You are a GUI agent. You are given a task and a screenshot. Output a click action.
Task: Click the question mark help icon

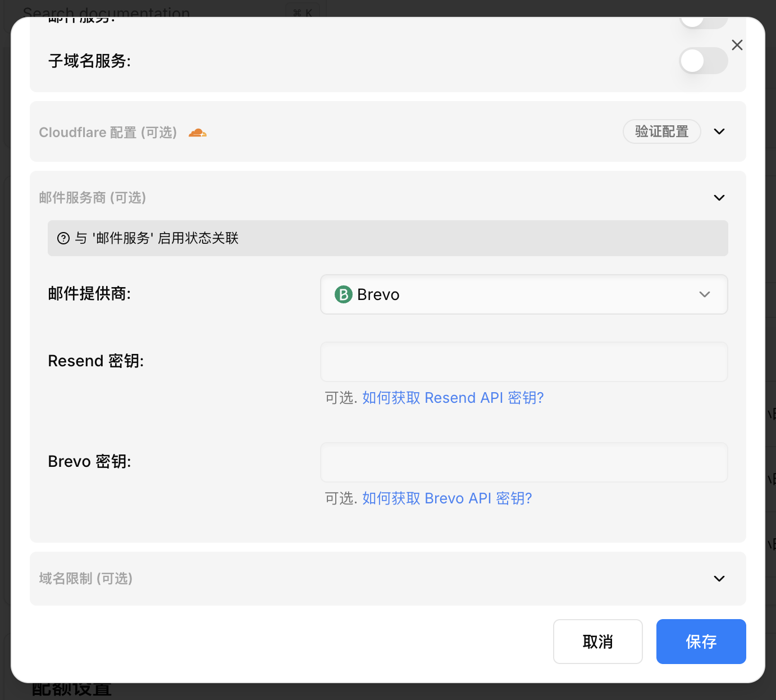pos(63,238)
